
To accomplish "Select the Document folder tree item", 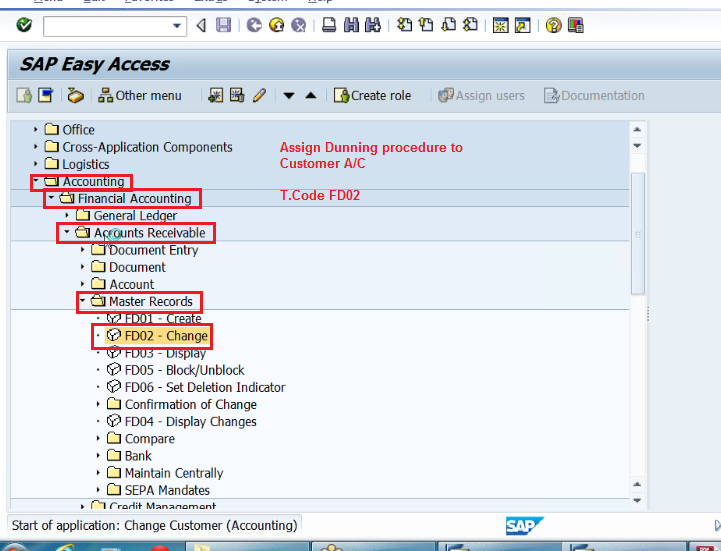I will 137,267.
